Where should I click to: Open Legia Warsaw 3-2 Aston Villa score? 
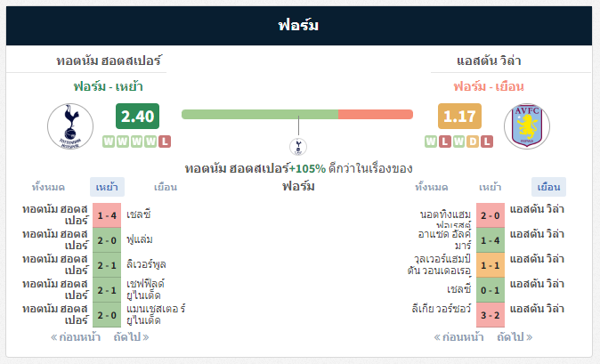pos(491,315)
